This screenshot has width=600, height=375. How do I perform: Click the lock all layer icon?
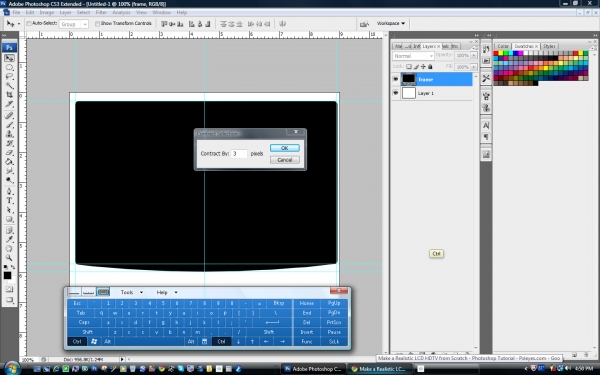[430, 67]
